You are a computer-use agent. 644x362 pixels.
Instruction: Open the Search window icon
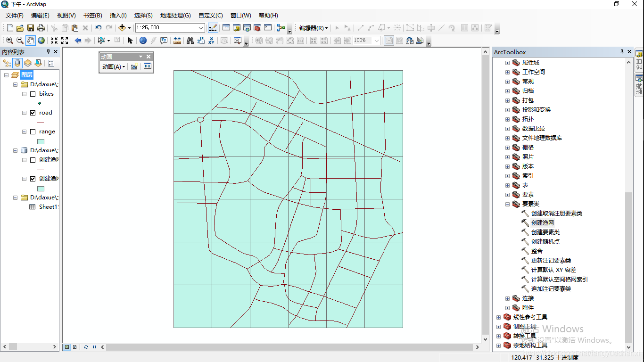247,28
